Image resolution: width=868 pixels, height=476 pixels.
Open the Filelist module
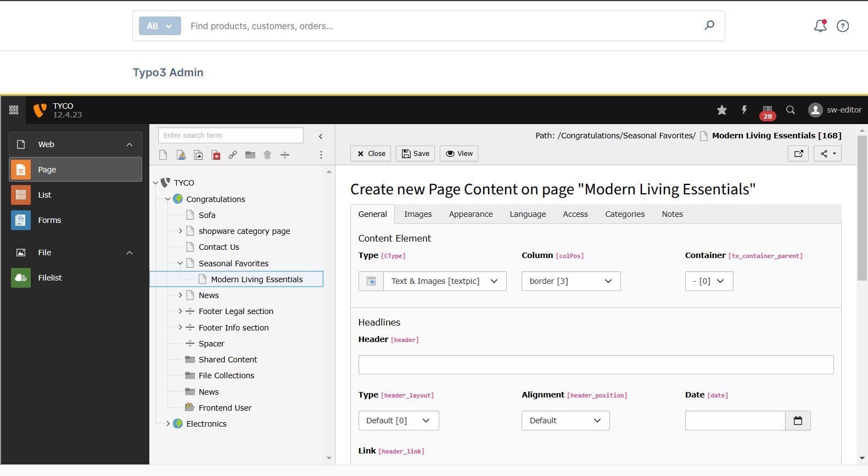coord(49,278)
